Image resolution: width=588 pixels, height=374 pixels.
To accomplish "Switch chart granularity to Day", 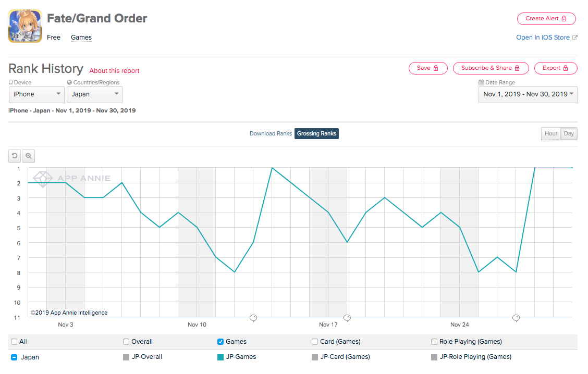I will coord(569,133).
